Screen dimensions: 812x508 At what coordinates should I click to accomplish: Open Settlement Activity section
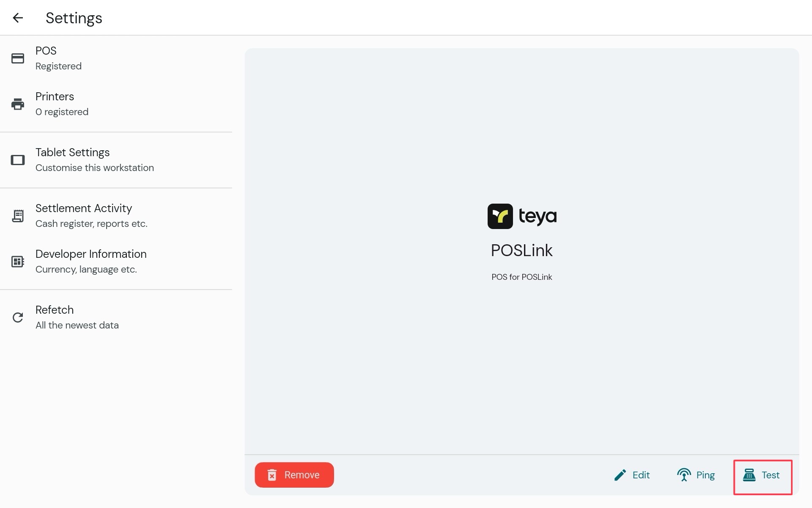coord(116,216)
